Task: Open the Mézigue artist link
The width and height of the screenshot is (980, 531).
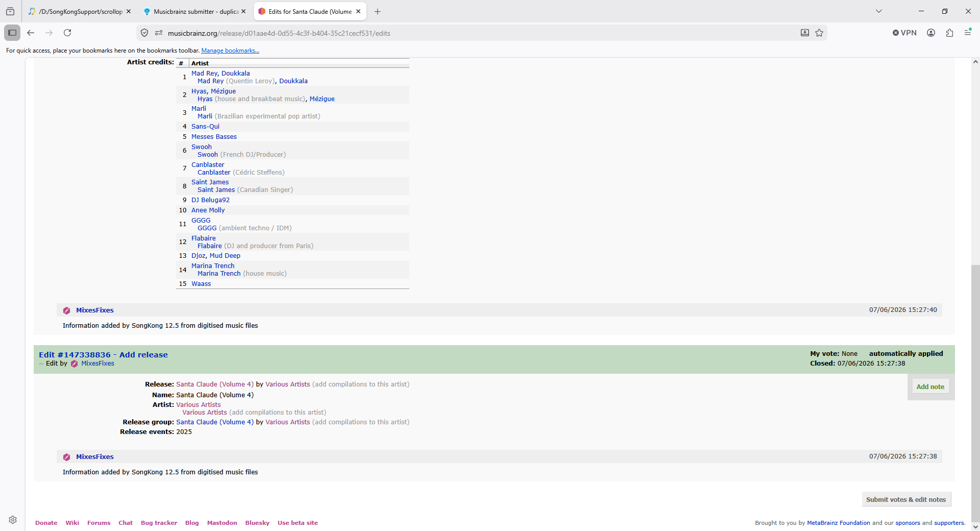Action: (x=322, y=99)
